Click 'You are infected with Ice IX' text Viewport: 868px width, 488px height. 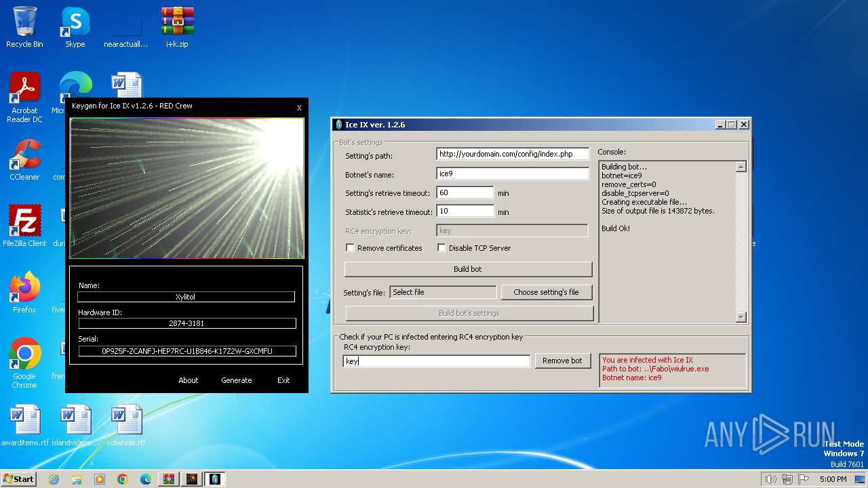[648, 360]
